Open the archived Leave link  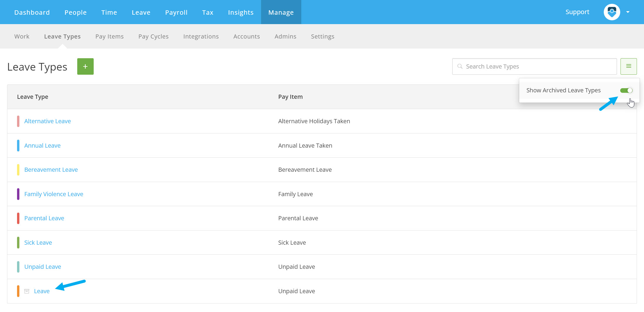[42, 291]
